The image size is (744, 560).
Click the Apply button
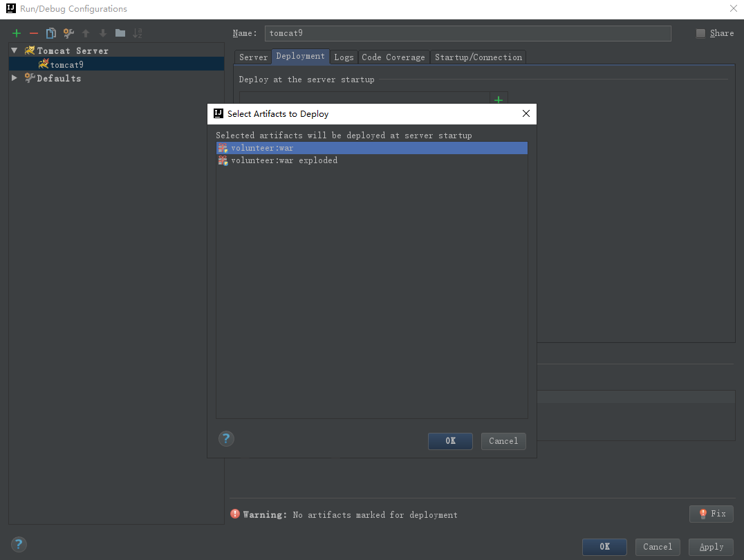pos(712,547)
